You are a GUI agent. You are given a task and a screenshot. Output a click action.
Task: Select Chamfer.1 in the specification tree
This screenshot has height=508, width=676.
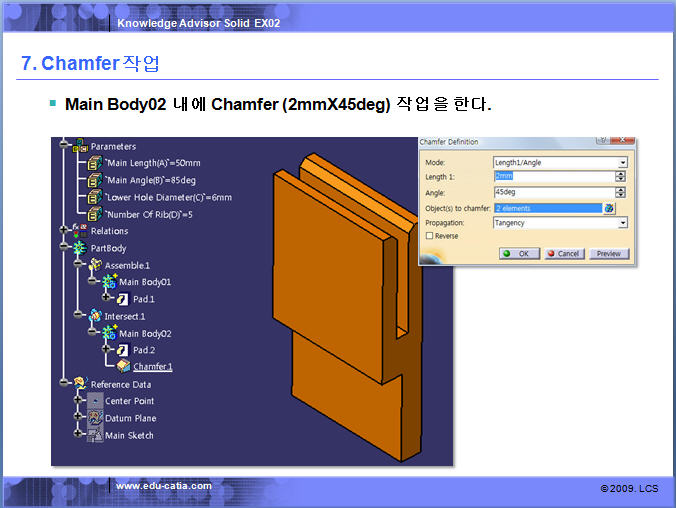[x=151, y=367]
